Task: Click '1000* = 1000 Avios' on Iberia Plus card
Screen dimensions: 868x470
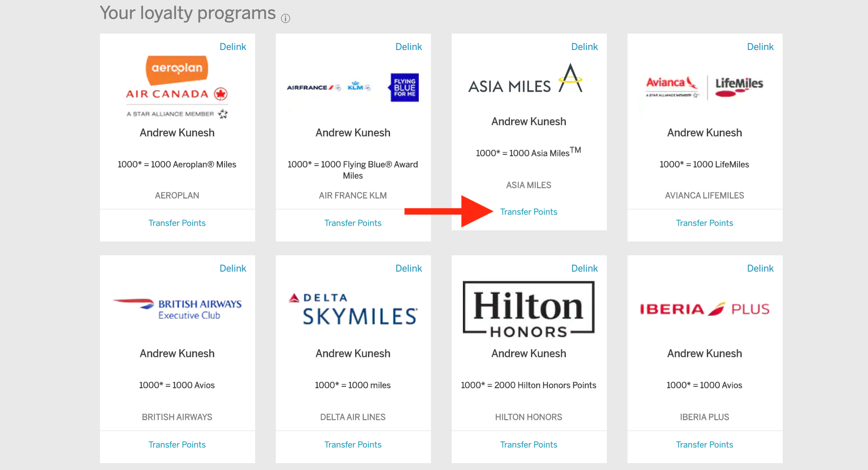Action: click(705, 385)
